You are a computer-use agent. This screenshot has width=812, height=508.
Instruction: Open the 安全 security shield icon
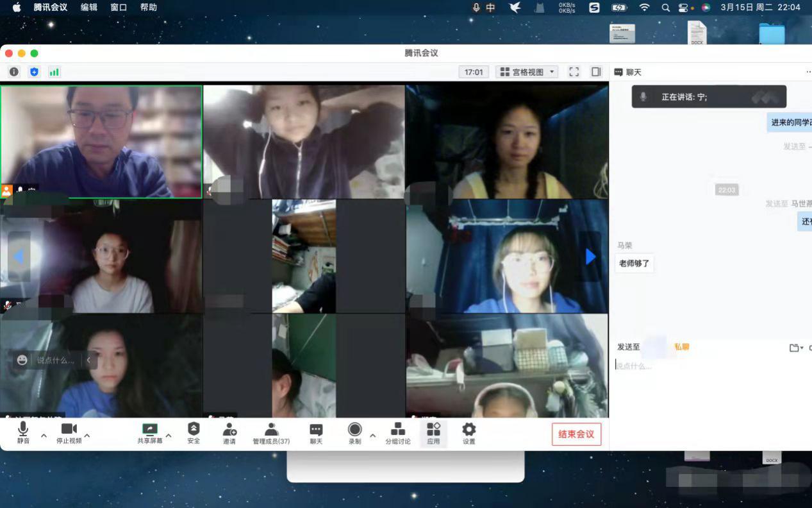pos(194,430)
